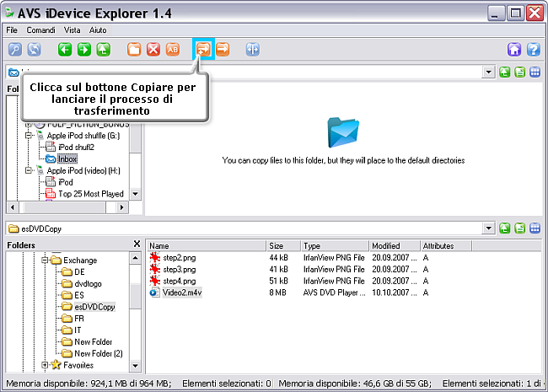Viewport: 548px width, 392px height.
Task: Select the dvdtogo folder
Action: 88,283
